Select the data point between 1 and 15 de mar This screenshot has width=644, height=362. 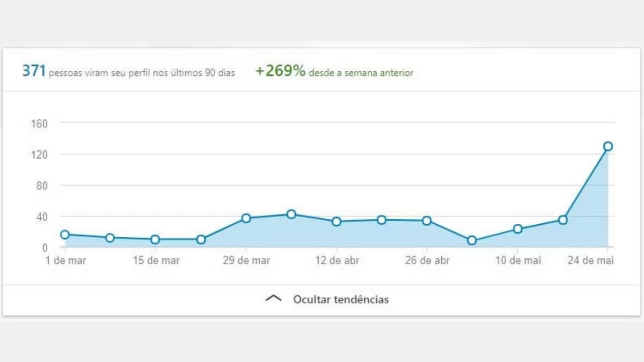coord(110,237)
